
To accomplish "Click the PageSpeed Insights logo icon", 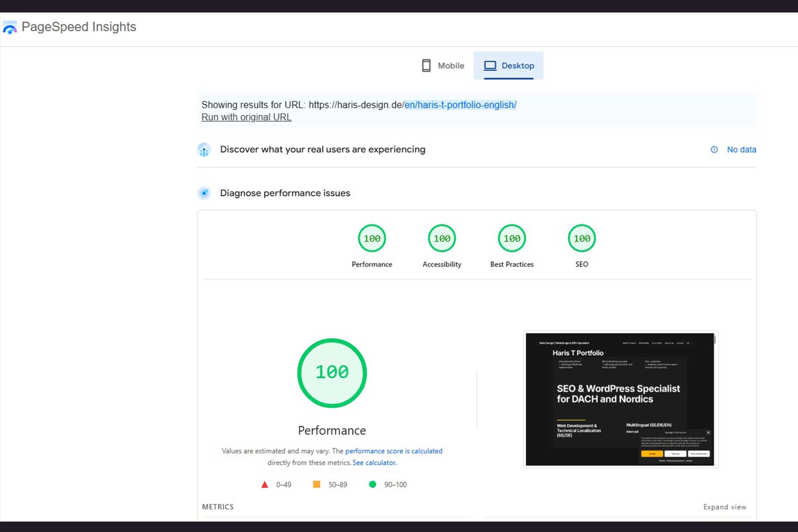I will [9, 27].
